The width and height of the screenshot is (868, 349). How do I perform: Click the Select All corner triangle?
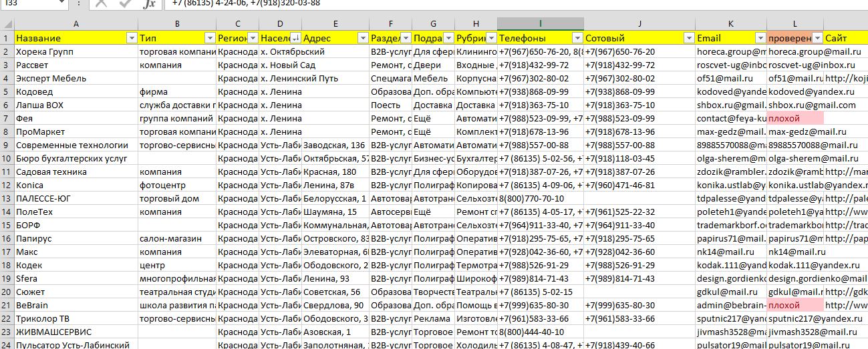pyautogui.click(x=7, y=23)
